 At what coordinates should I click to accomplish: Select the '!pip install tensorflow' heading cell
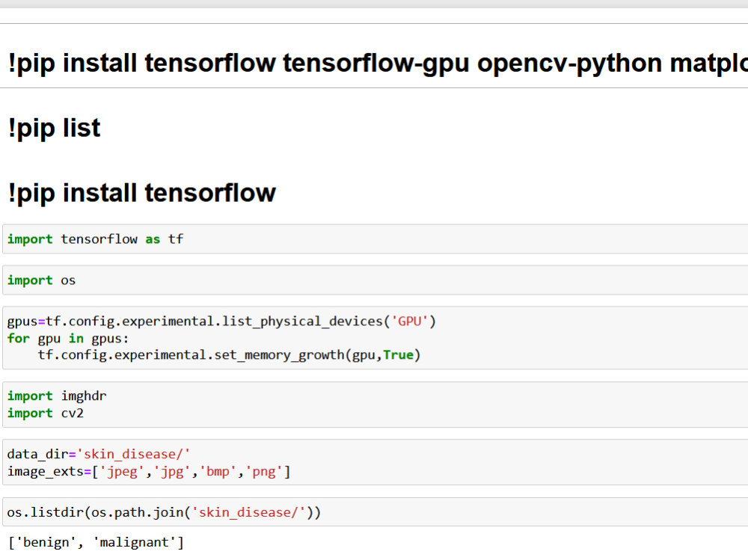[141, 193]
